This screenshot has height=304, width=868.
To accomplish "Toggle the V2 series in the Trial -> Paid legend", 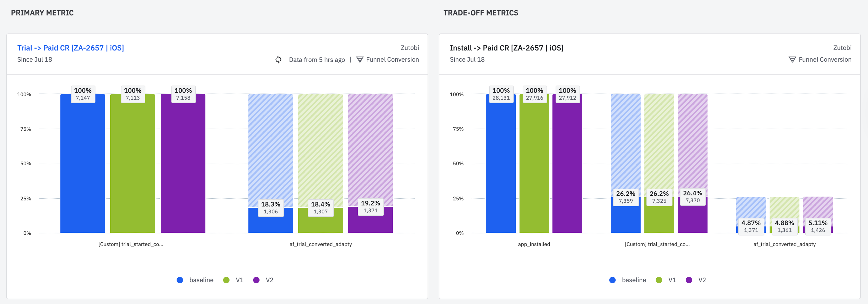I will pos(269,280).
